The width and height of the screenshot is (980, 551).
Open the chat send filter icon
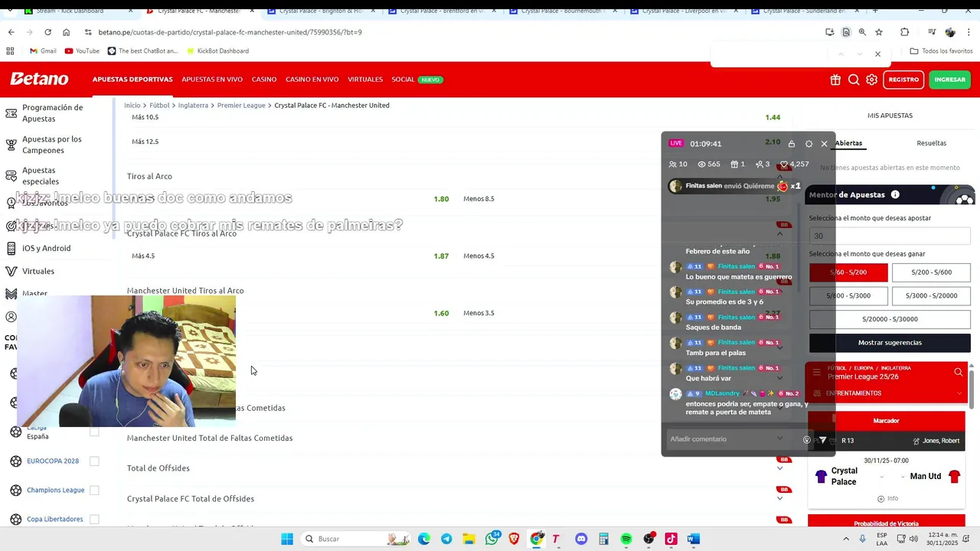coord(822,440)
